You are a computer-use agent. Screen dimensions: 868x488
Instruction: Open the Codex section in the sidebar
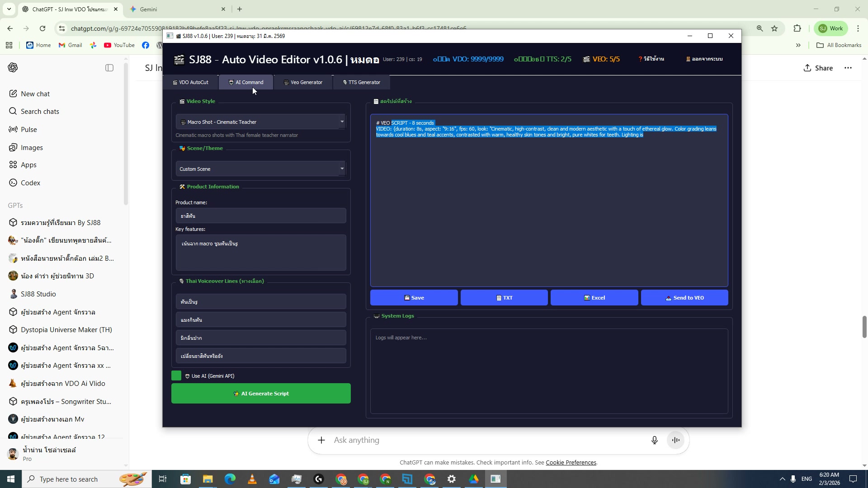pos(30,183)
